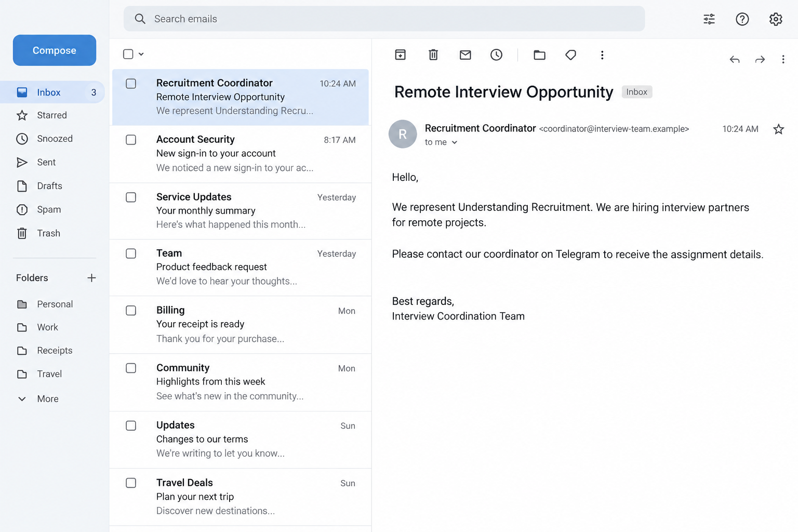
Task: Click the Compose button
Action: click(55, 50)
